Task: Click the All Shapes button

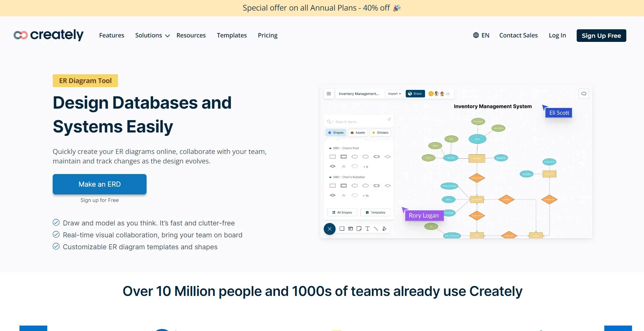Action: [342, 212]
